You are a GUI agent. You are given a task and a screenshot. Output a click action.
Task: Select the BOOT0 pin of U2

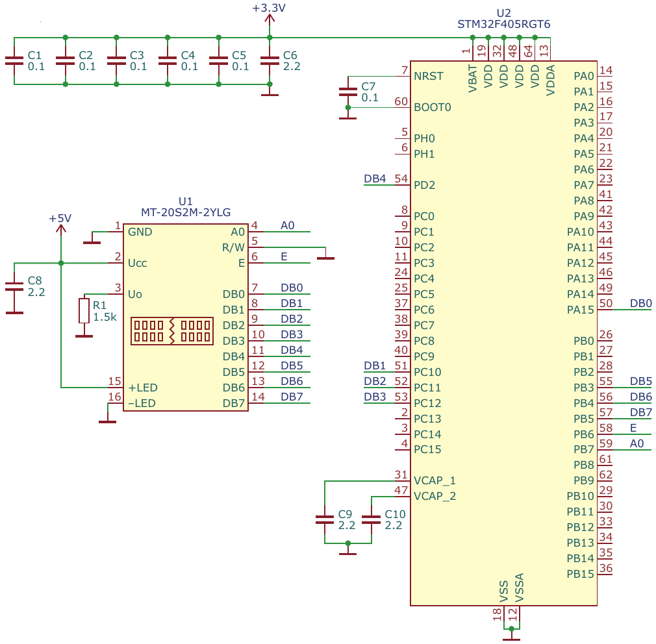[x=431, y=107]
